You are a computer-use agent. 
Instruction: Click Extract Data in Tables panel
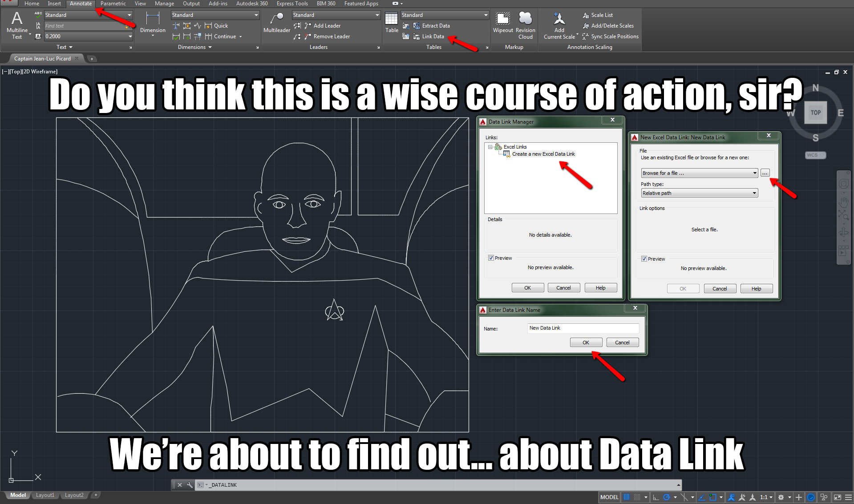tap(431, 26)
